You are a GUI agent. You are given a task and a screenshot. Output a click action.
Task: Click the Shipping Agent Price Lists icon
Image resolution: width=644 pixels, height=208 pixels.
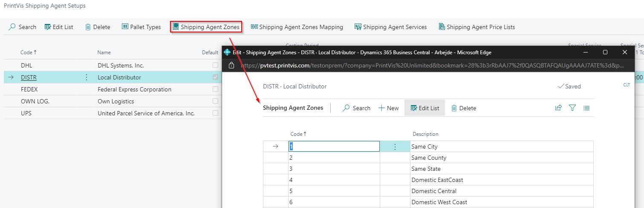[x=442, y=26]
